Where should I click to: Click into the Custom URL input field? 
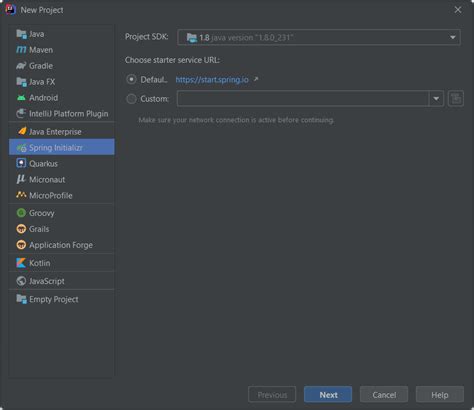tap(303, 99)
